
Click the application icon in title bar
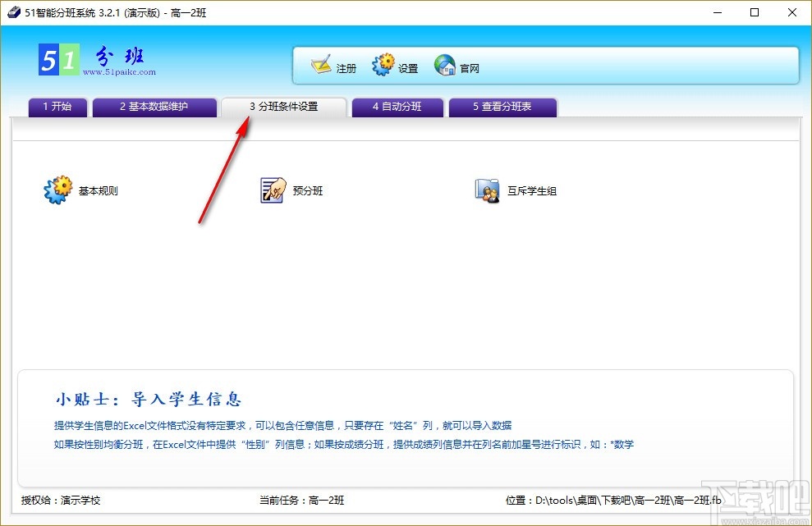point(12,12)
